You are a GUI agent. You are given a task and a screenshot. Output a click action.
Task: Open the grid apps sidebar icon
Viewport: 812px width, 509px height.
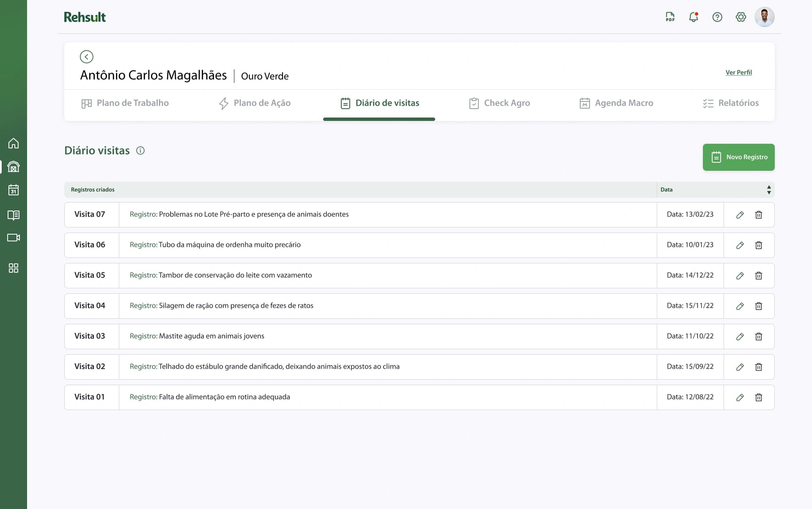(x=14, y=268)
